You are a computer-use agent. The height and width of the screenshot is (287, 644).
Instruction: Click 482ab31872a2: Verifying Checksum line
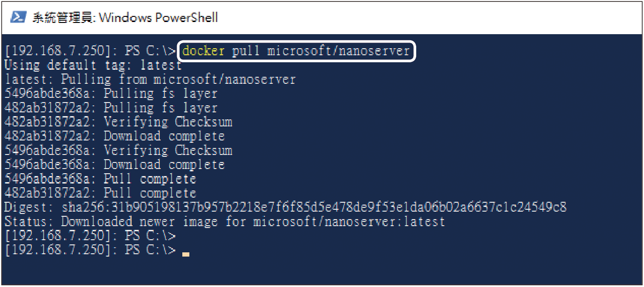click(118, 122)
